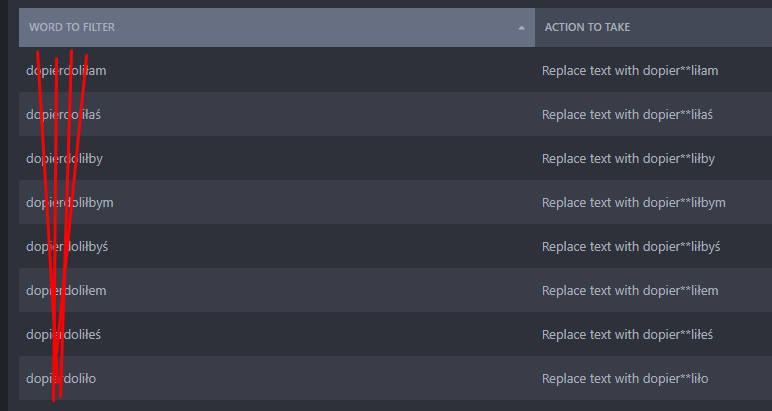Open action 'Replace text with dopier**liłaś'
Viewport: 772px width, 411px height.
tap(627, 115)
